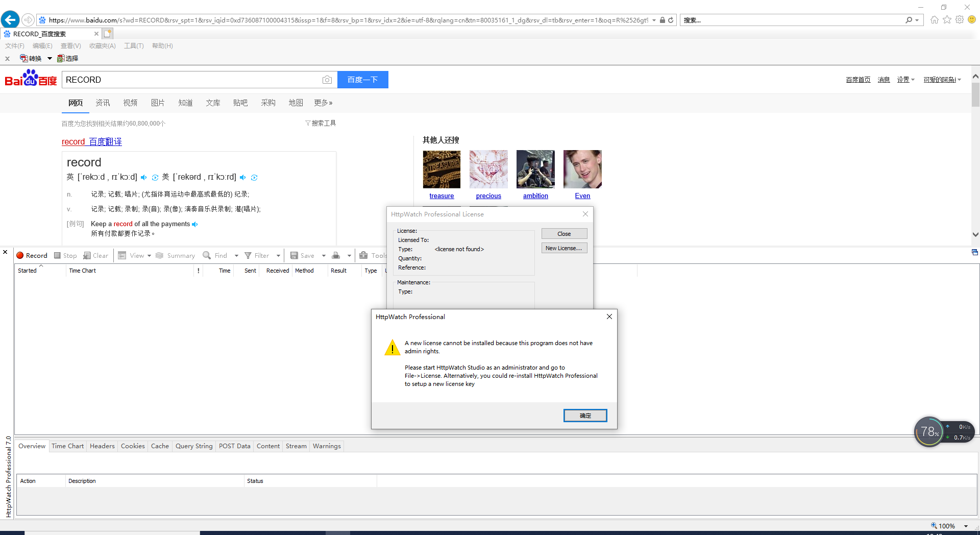This screenshot has height=535, width=980.
Task: Expand the View dropdown arrow
Action: click(149, 256)
